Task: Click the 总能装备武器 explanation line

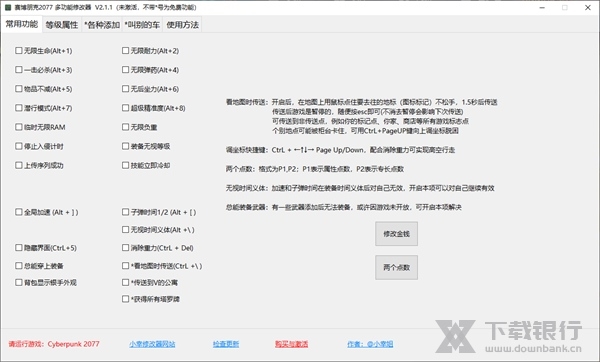Action: point(344,207)
